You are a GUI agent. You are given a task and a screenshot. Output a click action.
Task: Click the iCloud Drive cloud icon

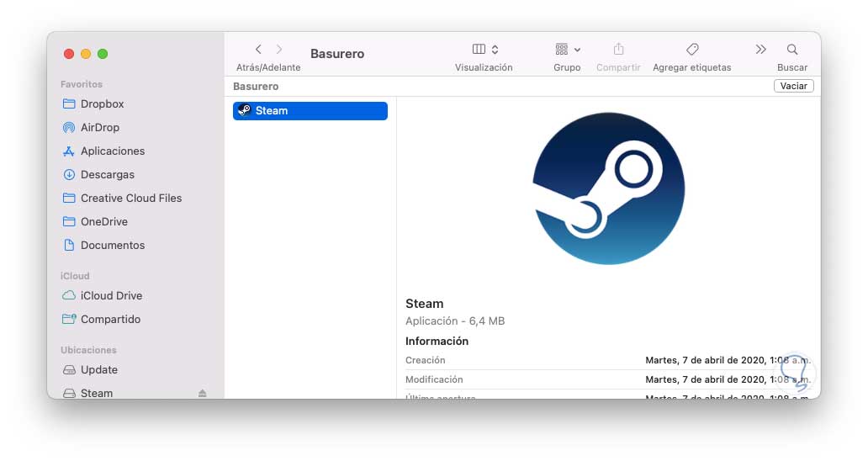tap(69, 295)
